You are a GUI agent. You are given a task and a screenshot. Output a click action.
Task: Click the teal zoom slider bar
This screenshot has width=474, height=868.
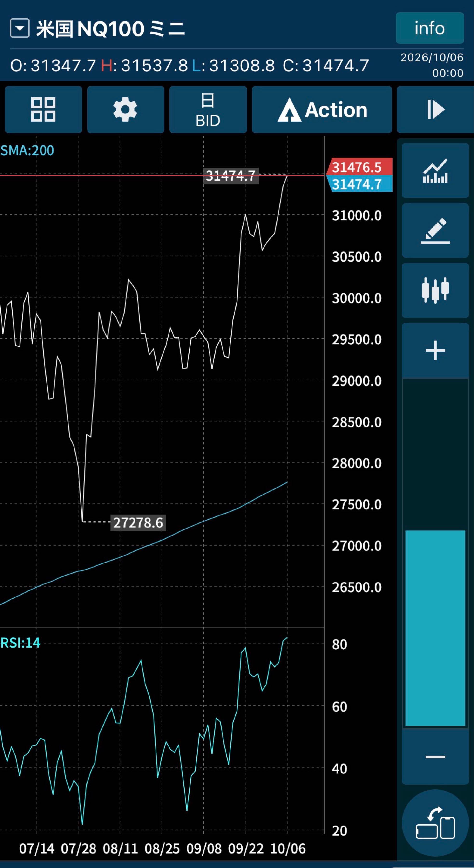click(x=435, y=628)
